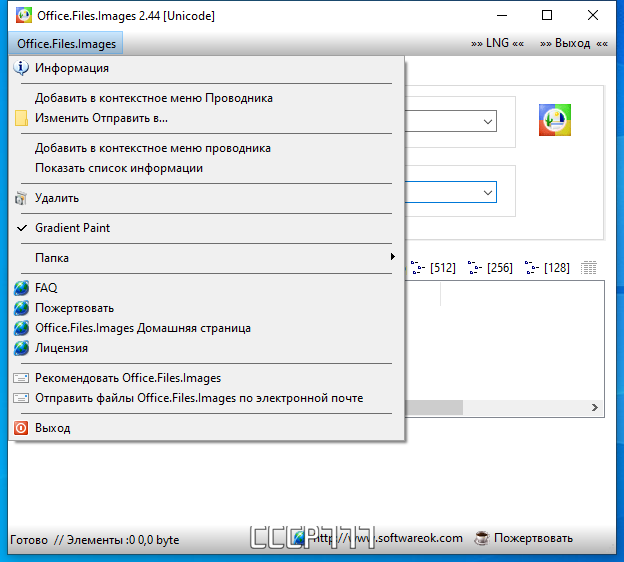Click the blue info icon beside Информация
This screenshot has height=562, width=624.
21,68
